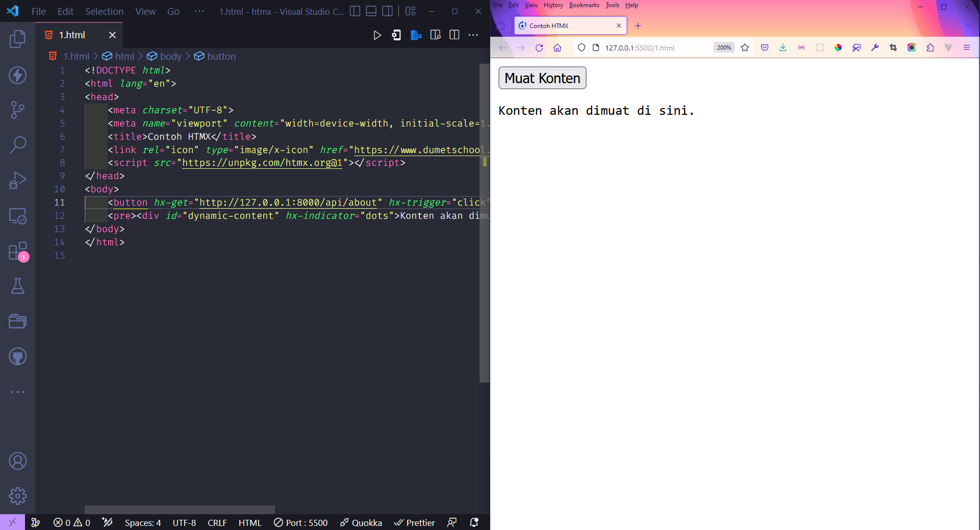Open the Explorer view in VS Code
Screen dimensions: 980x530
[17, 39]
